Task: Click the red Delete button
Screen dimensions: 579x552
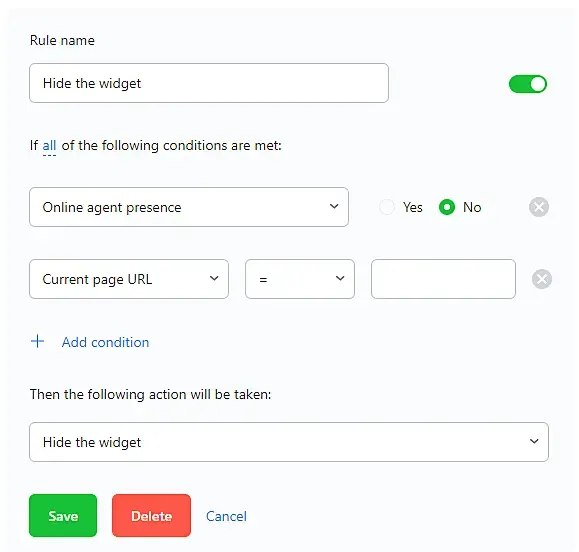Action: pos(151,515)
